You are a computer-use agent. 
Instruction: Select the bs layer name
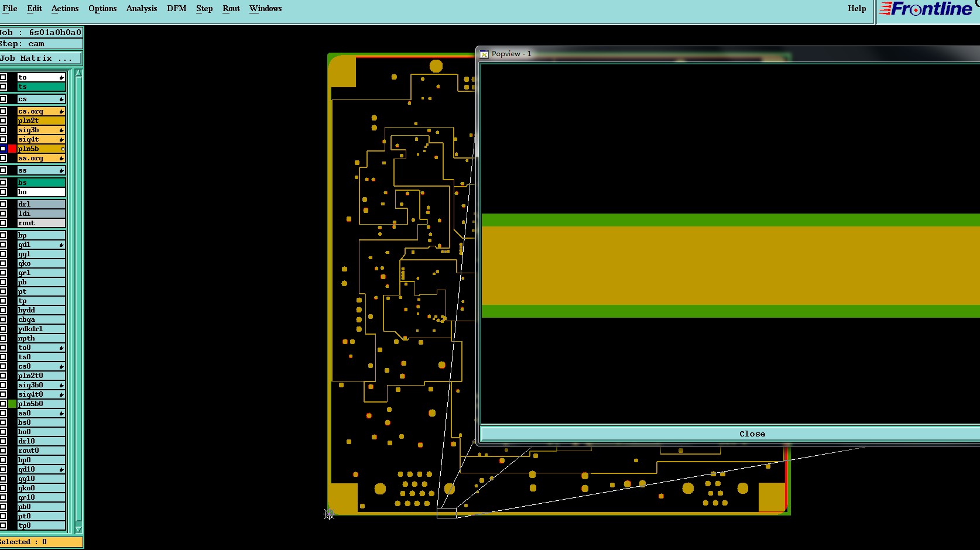pos(41,183)
